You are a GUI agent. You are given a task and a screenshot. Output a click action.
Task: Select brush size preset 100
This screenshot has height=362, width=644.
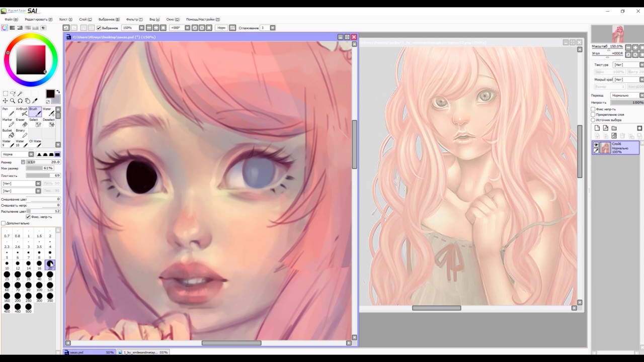tap(39, 287)
